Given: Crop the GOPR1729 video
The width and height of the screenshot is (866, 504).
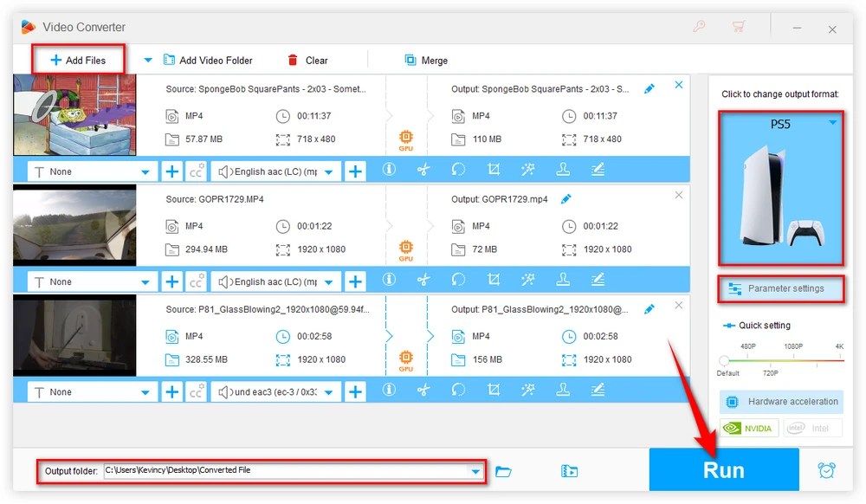Looking at the screenshot, I should click(494, 280).
